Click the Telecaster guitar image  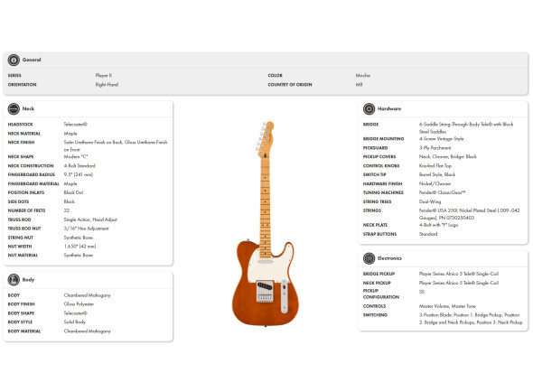coord(266,223)
